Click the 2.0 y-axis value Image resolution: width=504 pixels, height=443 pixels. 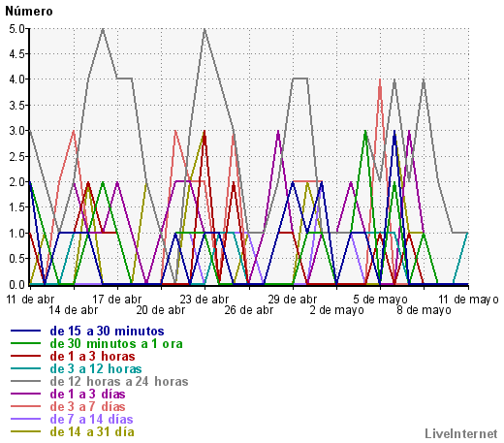(16, 182)
